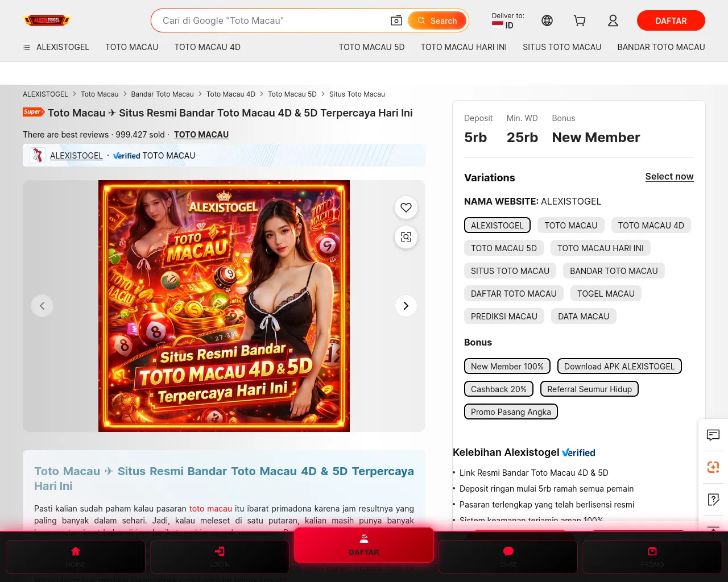Click the visual search icon below the heart
The width and height of the screenshot is (728, 582).
coord(406,237)
